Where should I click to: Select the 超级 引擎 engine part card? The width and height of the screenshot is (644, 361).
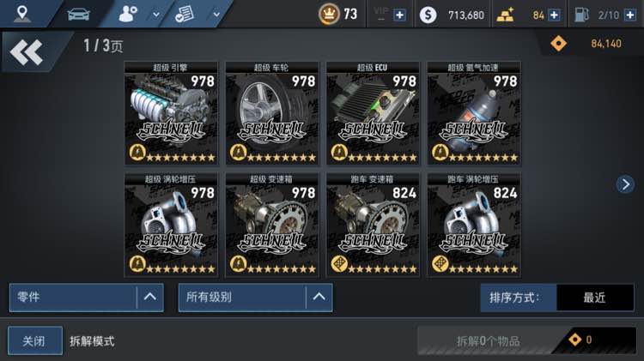click(x=171, y=114)
